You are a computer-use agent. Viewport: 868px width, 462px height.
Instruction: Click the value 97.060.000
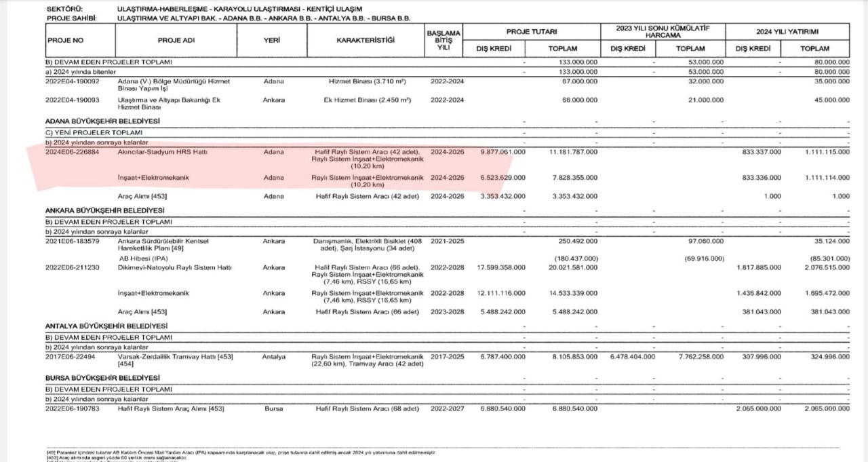[x=706, y=242]
